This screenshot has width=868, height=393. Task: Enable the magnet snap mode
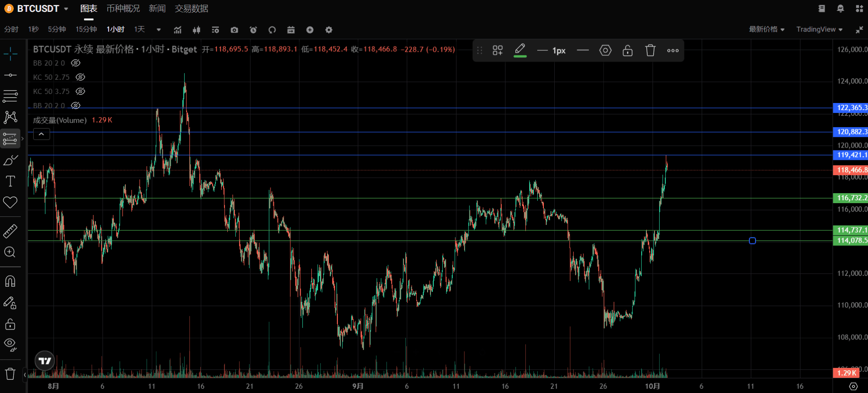pos(10,281)
